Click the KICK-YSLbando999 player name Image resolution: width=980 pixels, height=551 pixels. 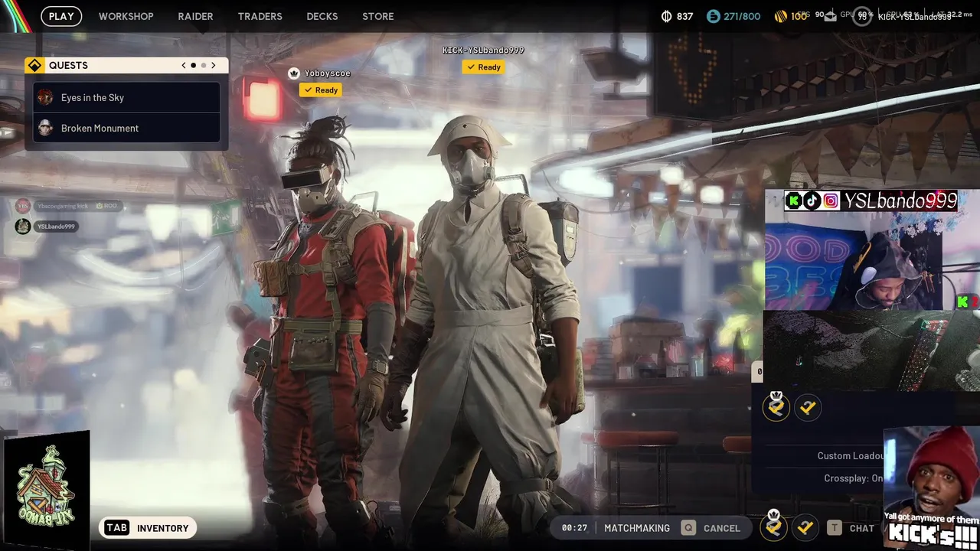483,51
